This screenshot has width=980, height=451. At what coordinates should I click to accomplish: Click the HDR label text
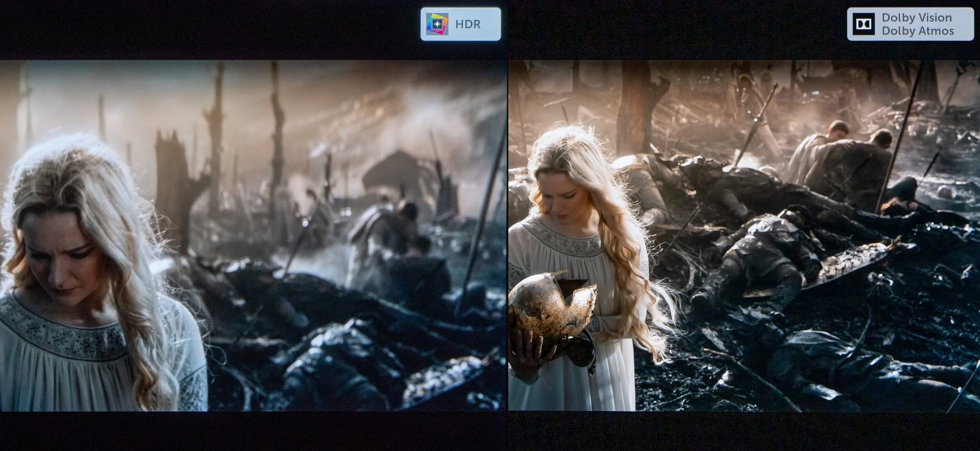tap(468, 24)
